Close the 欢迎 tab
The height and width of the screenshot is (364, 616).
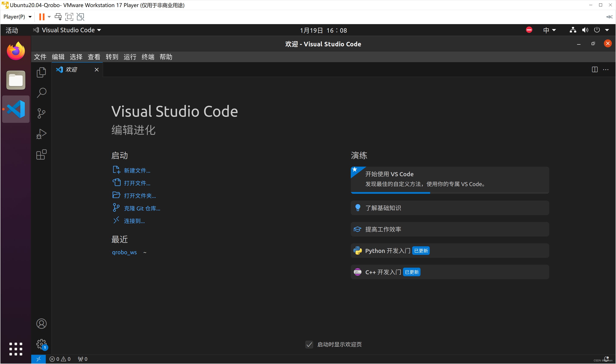96,70
